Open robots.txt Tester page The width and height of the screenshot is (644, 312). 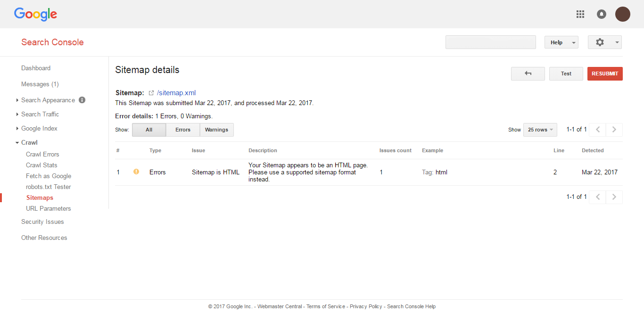click(49, 187)
